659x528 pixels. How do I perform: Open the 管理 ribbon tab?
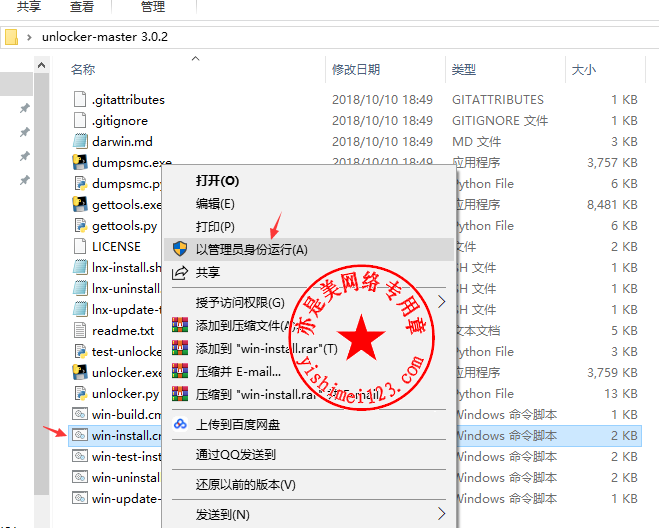pyautogui.click(x=153, y=6)
